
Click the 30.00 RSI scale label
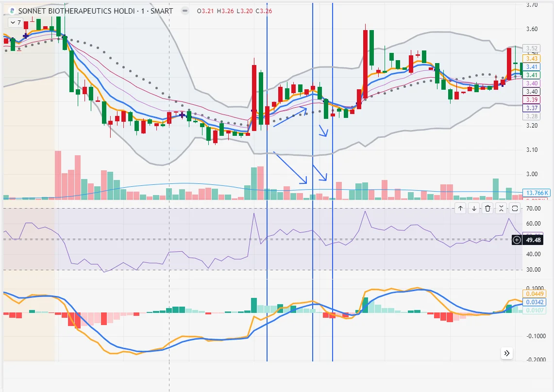(533, 269)
